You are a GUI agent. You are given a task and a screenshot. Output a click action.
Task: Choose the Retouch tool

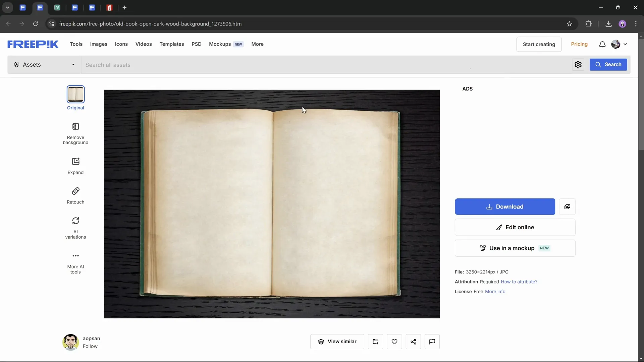[75, 196]
